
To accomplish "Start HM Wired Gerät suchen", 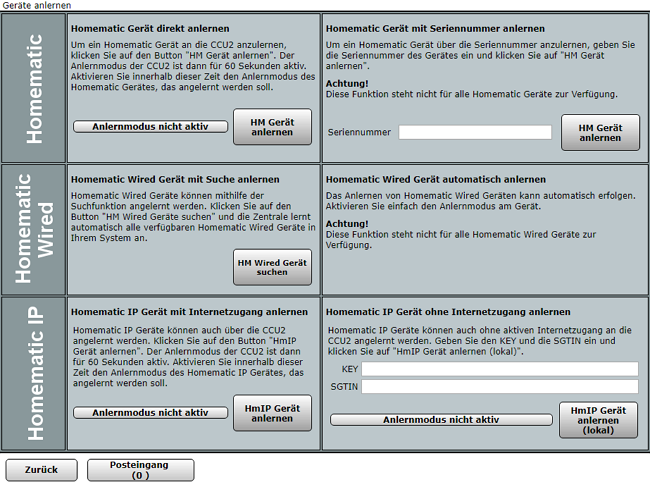I will click(272, 267).
